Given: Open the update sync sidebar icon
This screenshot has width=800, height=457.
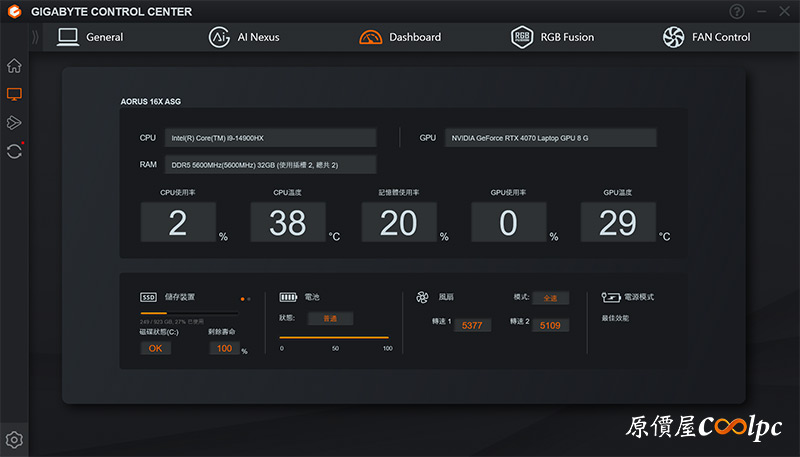Looking at the screenshot, I should click(x=14, y=151).
